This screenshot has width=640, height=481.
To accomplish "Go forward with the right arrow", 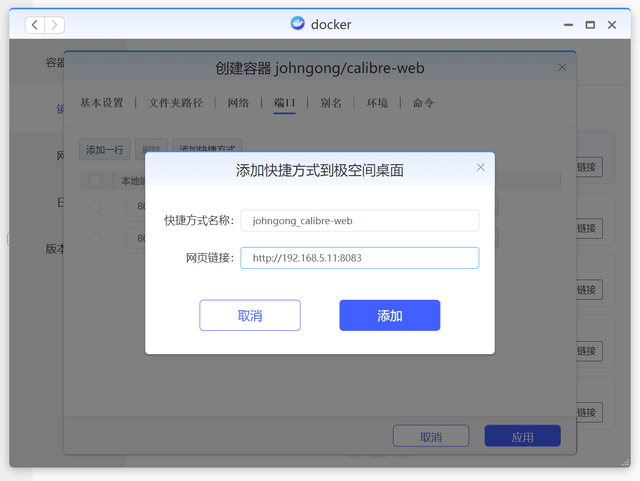I will [x=54, y=25].
